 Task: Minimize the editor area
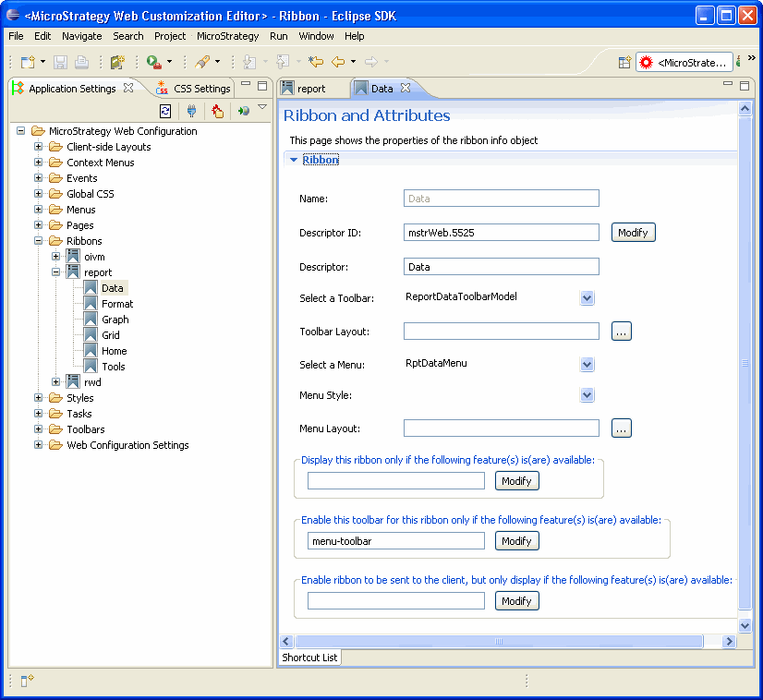point(728,84)
